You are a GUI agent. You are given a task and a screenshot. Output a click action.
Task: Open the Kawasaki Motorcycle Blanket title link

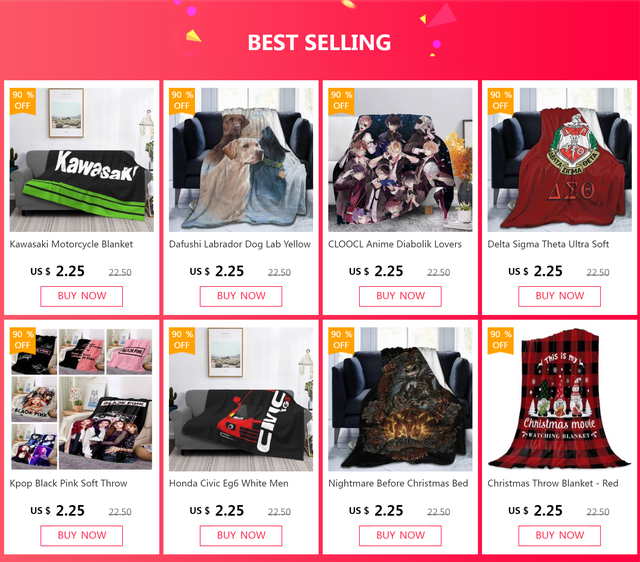[71, 244]
